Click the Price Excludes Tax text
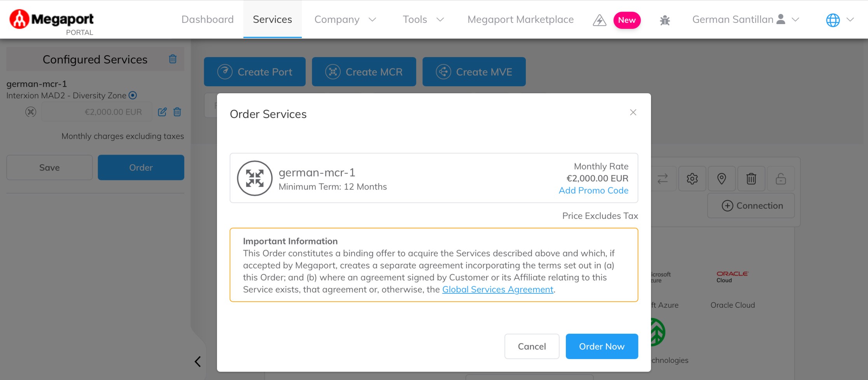 pos(600,216)
